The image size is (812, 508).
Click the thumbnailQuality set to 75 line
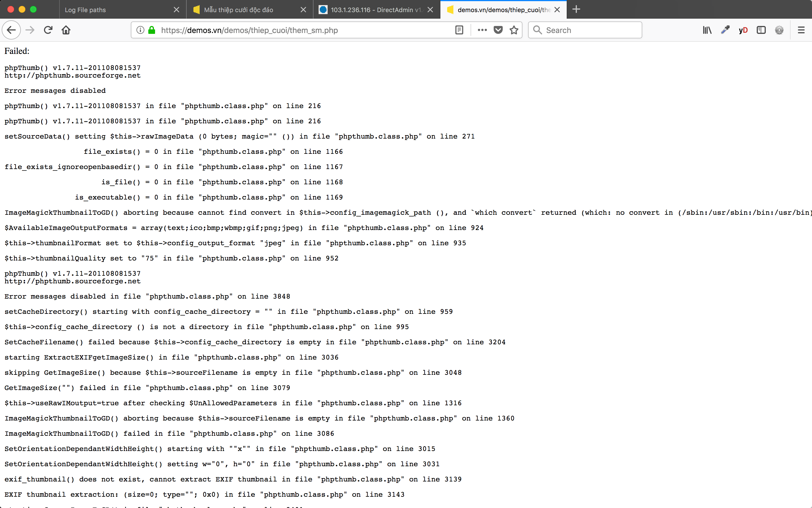(171, 258)
